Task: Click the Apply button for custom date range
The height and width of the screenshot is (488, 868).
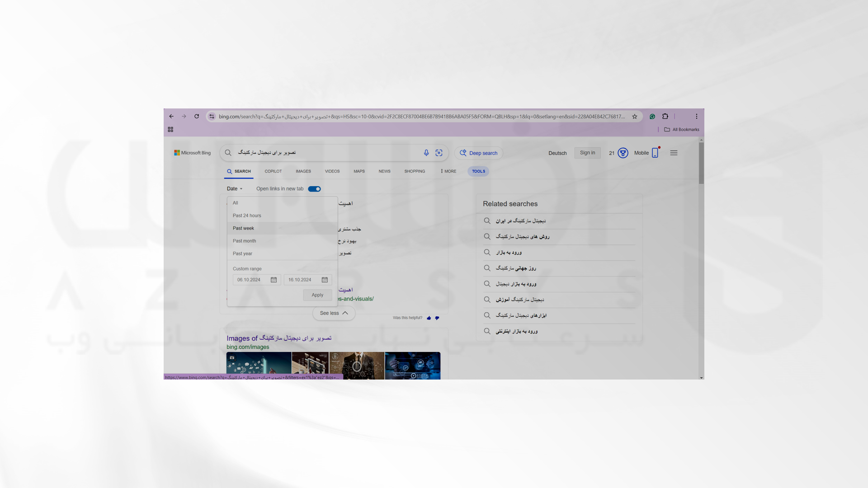Action: tap(317, 294)
